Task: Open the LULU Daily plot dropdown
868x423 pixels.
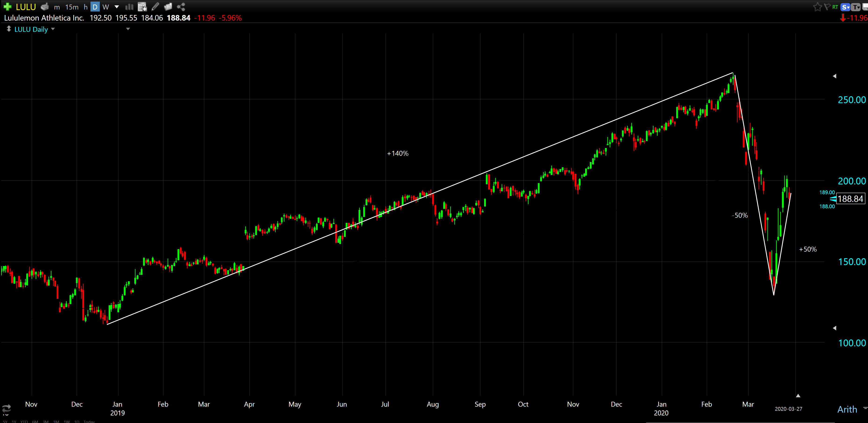Action: coord(53,29)
